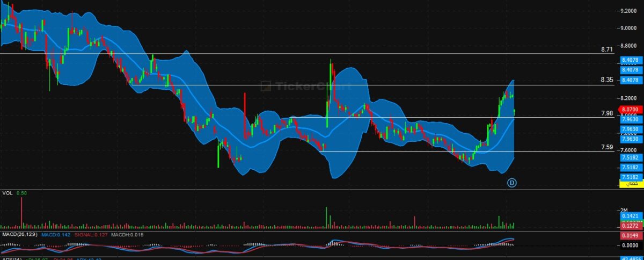Select the 8.71 horizontal level line label
644x260 pixels.
(607, 49)
